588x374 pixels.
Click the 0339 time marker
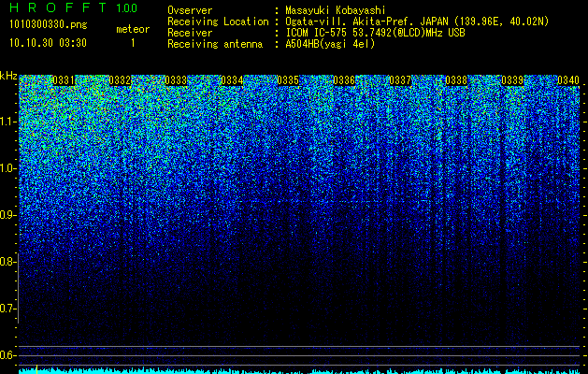pos(512,80)
